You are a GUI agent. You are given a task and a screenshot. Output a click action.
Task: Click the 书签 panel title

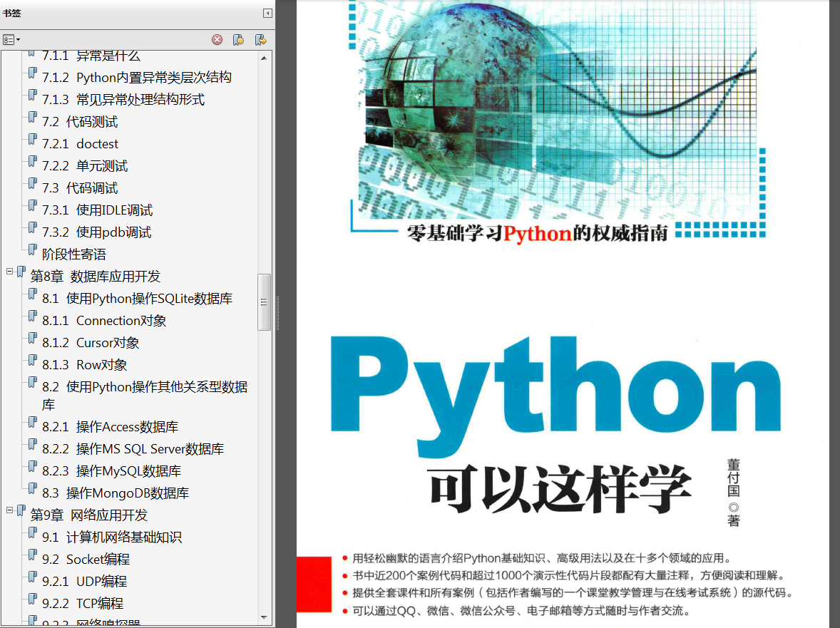[12, 13]
